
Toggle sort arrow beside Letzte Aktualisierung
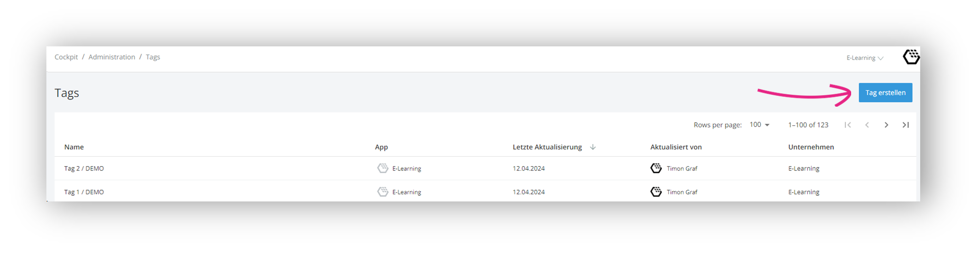(x=593, y=147)
